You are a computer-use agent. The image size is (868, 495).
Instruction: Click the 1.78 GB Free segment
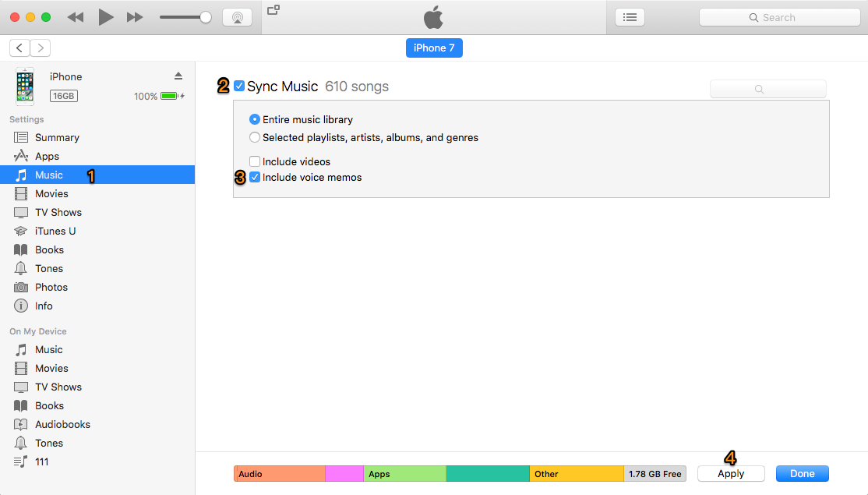point(655,474)
